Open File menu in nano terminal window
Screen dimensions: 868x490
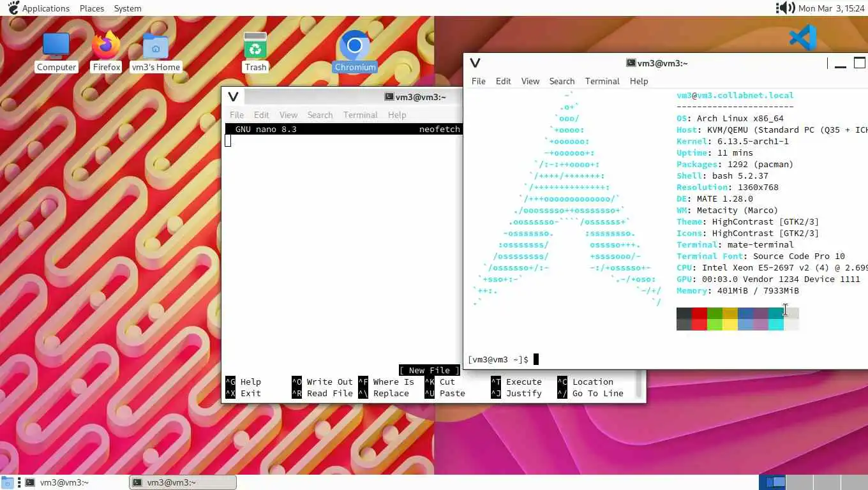pos(237,115)
